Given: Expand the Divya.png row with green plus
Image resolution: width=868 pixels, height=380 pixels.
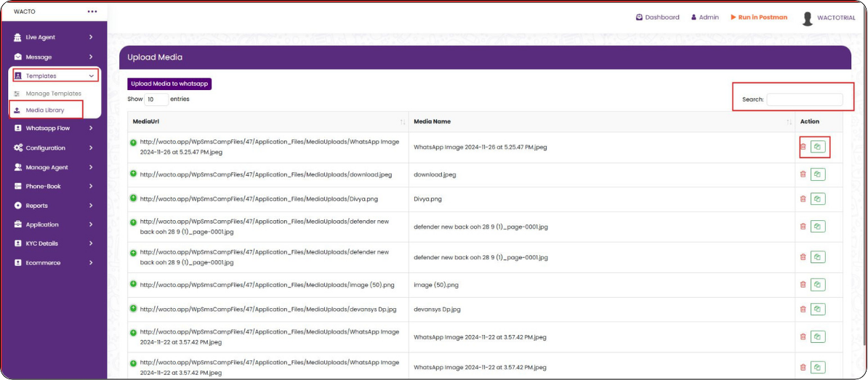Looking at the screenshot, I should click(x=133, y=198).
